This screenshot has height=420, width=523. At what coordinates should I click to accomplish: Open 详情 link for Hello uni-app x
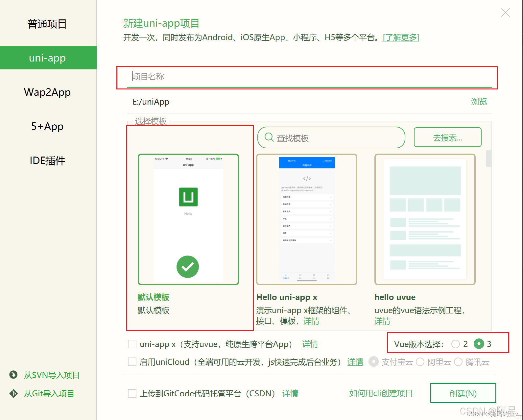311,321
